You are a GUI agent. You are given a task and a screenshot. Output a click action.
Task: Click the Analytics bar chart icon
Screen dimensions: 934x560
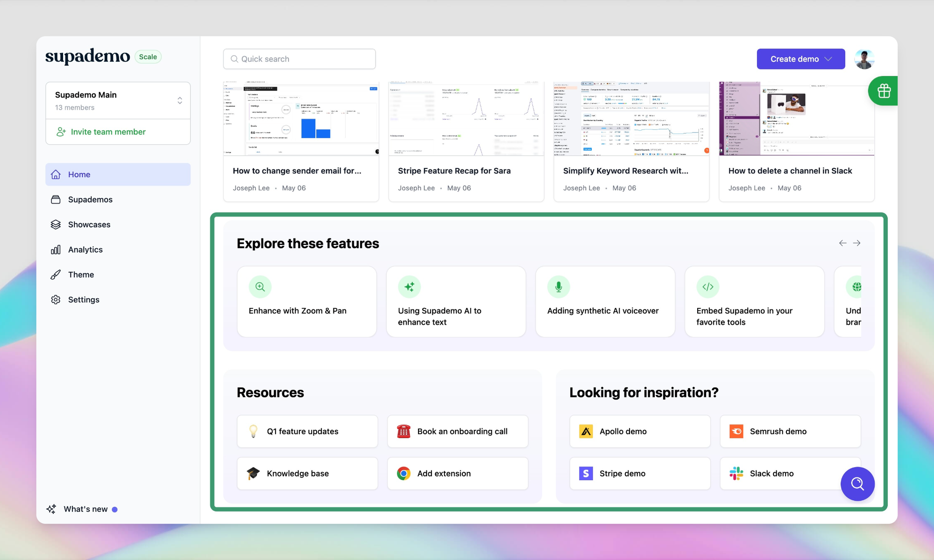point(56,250)
